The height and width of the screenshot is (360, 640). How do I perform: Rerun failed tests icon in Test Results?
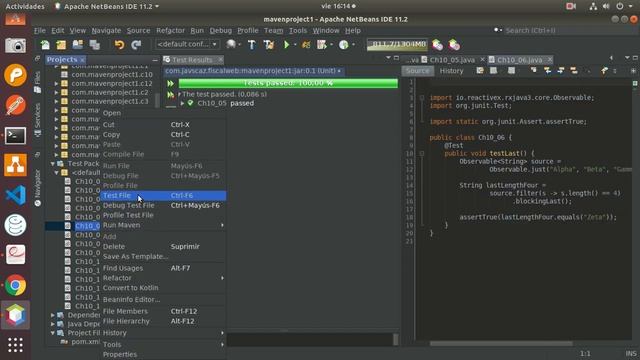pos(170,95)
